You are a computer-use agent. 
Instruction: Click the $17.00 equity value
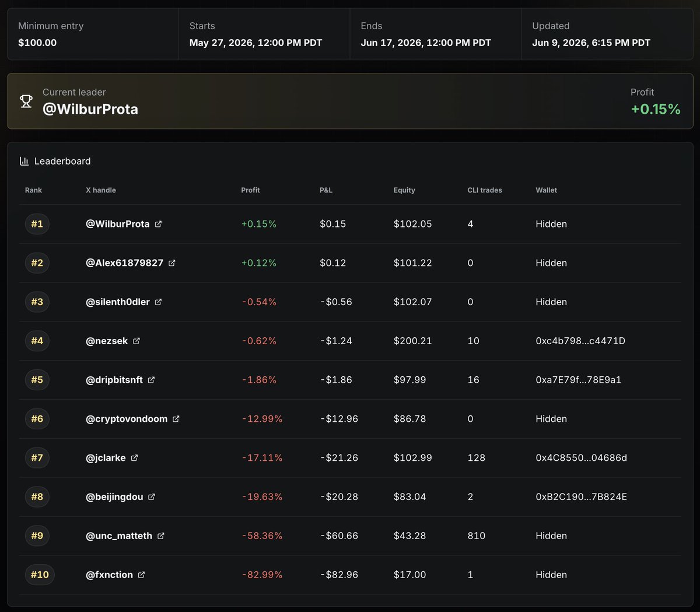click(x=410, y=575)
